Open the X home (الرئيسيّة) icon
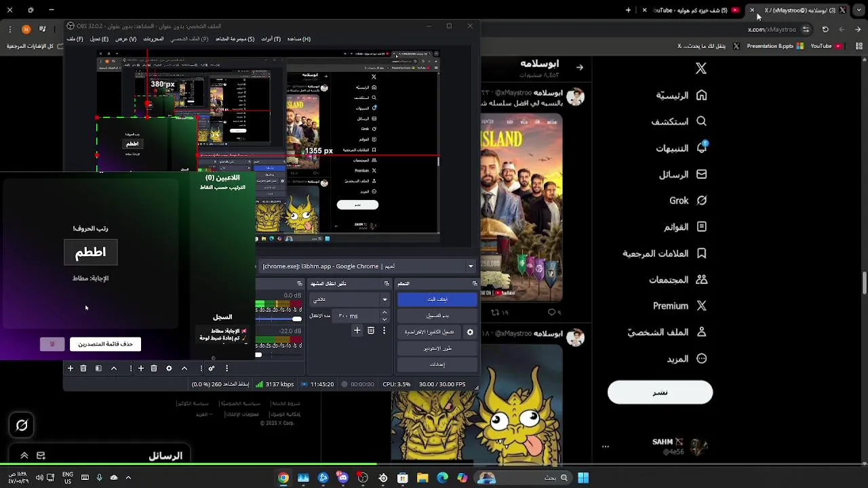The width and height of the screenshot is (868, 488). tap(701, 96)
